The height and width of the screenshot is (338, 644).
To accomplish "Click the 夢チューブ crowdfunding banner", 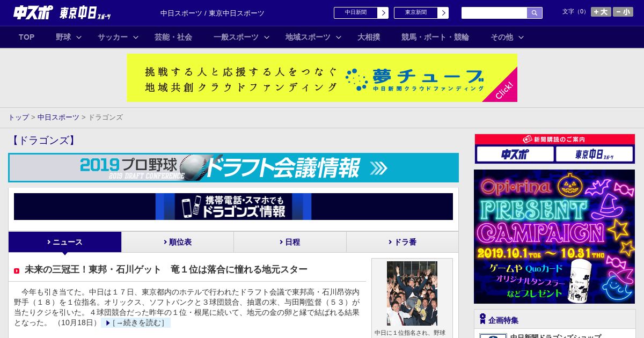I will point(322,78).
